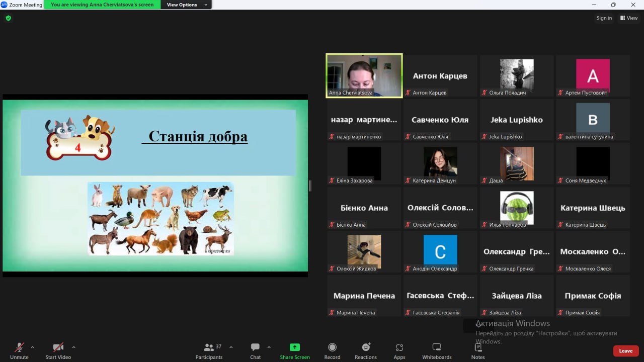Open the Participants panel icon

tap(209, 347)
